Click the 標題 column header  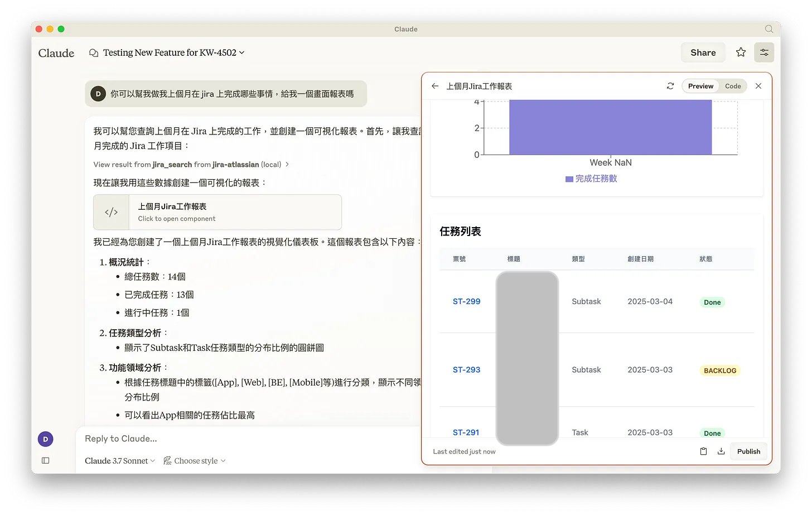(513, 259)
